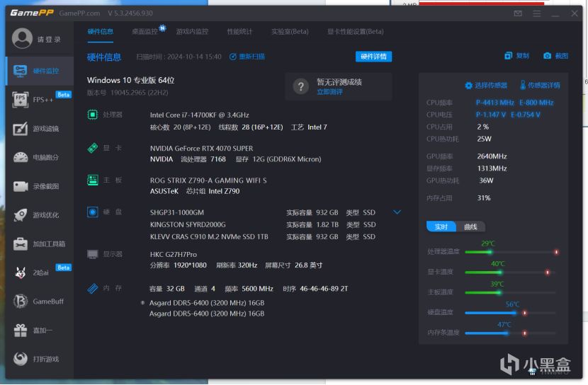Image resolution: width=588 pixels, height=385 pixels.
Task: Switch to 实时 realtime view
Action: (x=441, y=226)
